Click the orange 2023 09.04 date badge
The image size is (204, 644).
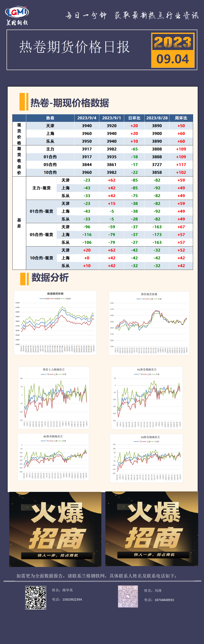[x=173, y=50]
